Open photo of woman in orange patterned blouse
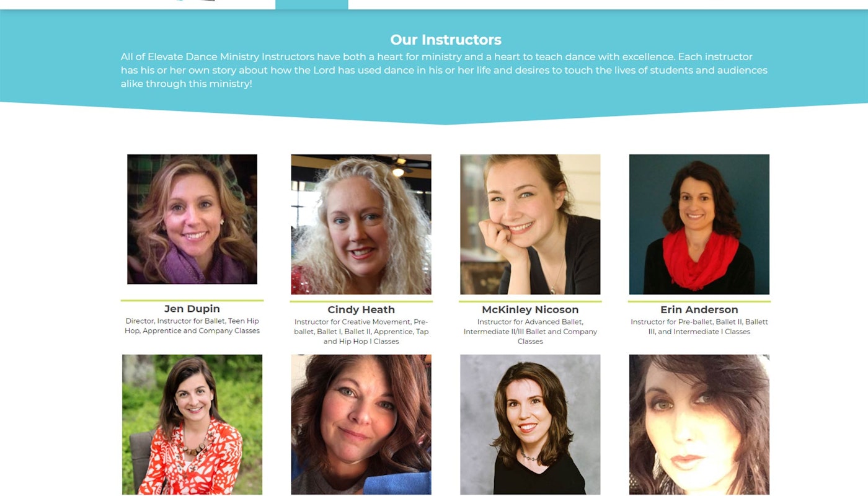This screenshot has width=868, height=496. click(x=192, y=424)
